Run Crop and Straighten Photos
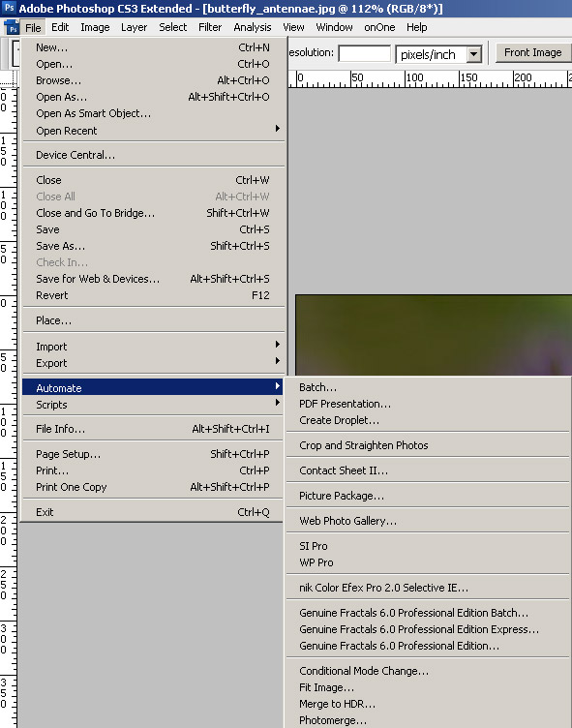The height and width of the screenshot is (728, 572). (x=428, y=445)
